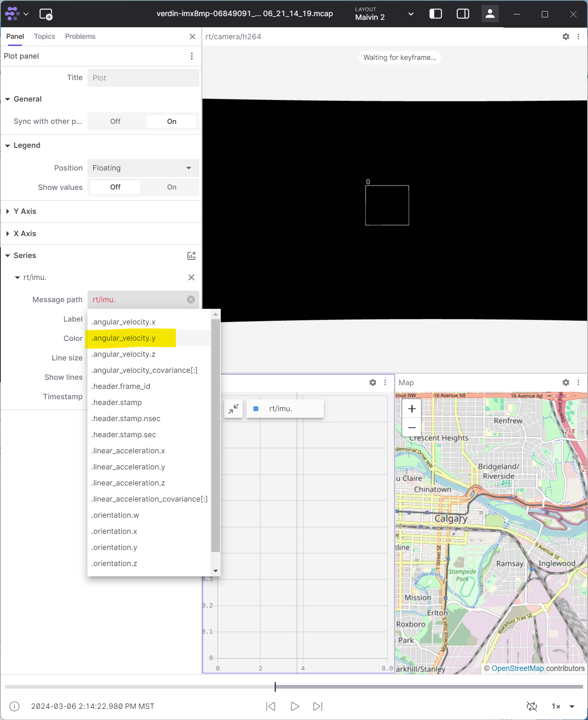
Task: Click the add panel icon in the top bar
Action: click(46, 14)
